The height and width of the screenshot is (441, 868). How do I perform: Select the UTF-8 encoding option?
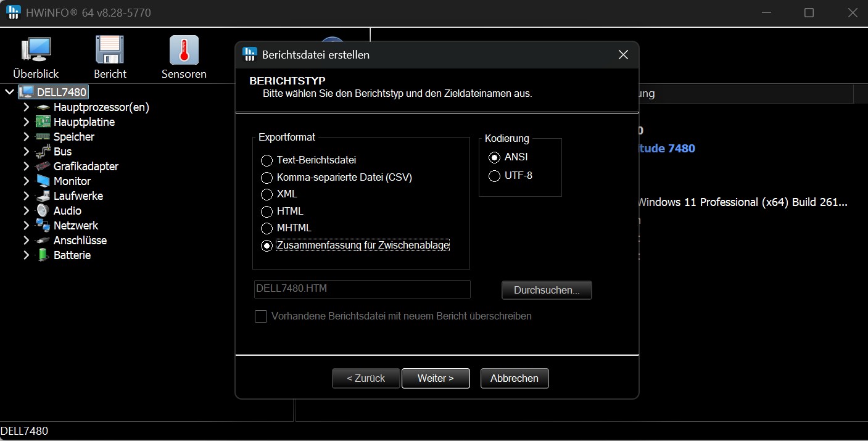coord(494,176)
